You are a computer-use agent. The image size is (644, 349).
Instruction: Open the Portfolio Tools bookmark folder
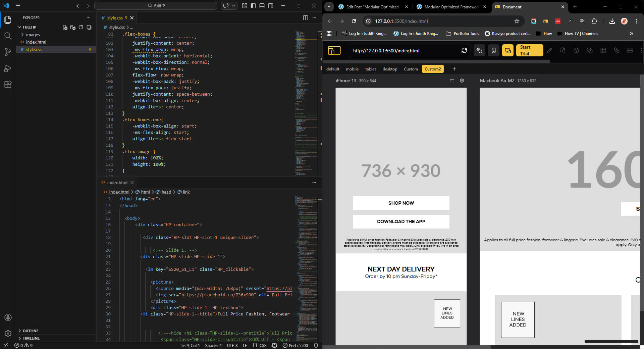pyautogui.click(x=463, y=34)
